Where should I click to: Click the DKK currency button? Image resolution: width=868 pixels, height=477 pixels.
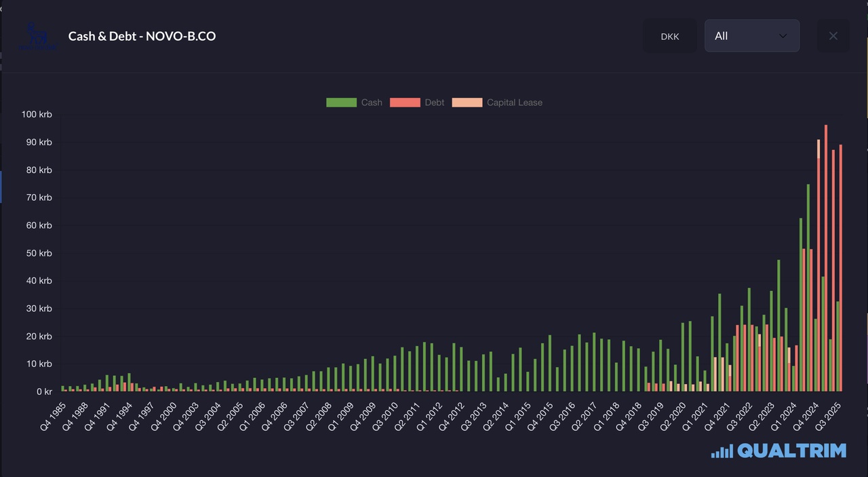[x=669, y=37]
